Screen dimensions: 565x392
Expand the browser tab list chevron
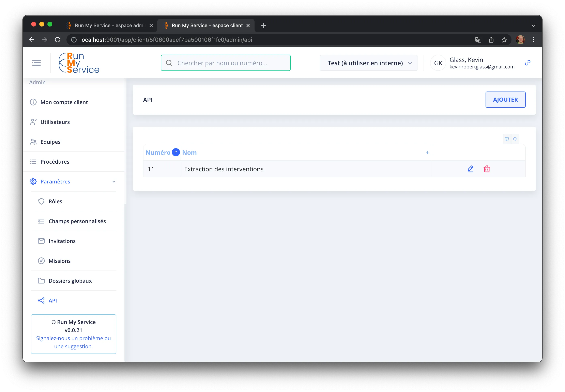(x=533, y=25)
